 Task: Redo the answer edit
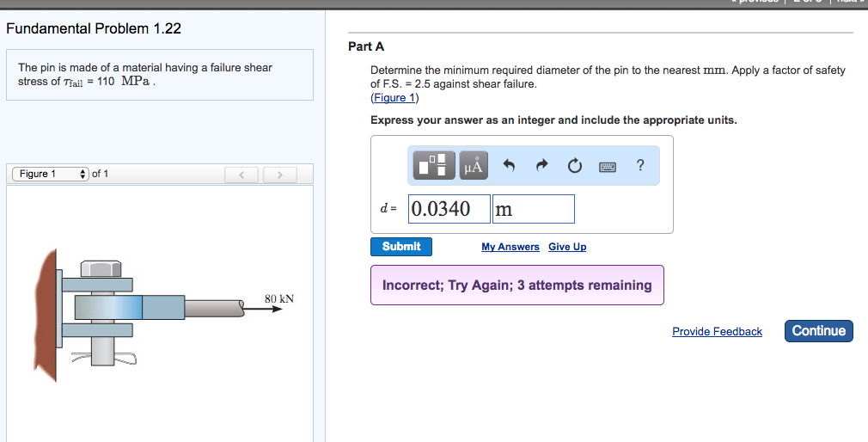click(x=542, y=165)
